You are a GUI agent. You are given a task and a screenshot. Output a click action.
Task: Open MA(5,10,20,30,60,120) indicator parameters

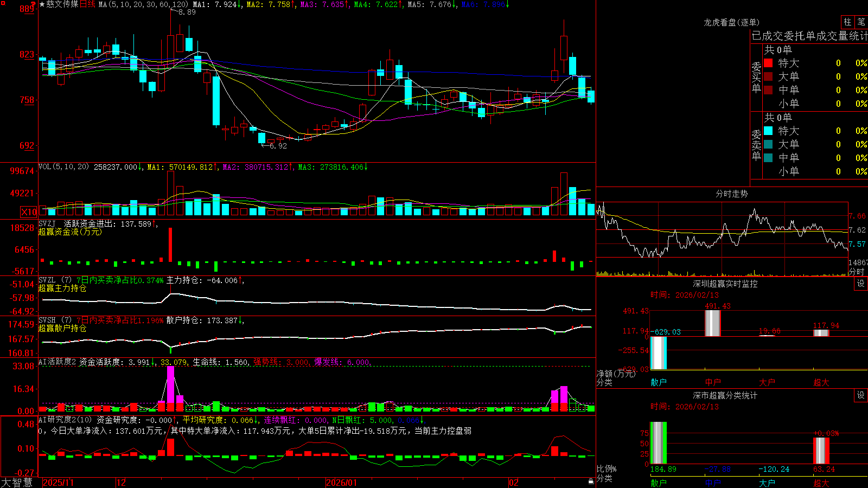click(143, 4)
